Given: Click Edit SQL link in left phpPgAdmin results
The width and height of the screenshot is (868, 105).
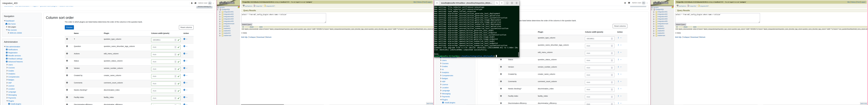Looking at the screenshot, I should (244, 37).
